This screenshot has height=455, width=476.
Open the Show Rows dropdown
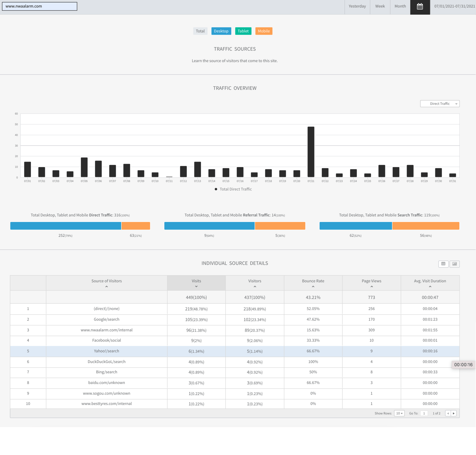click(399, 413)
